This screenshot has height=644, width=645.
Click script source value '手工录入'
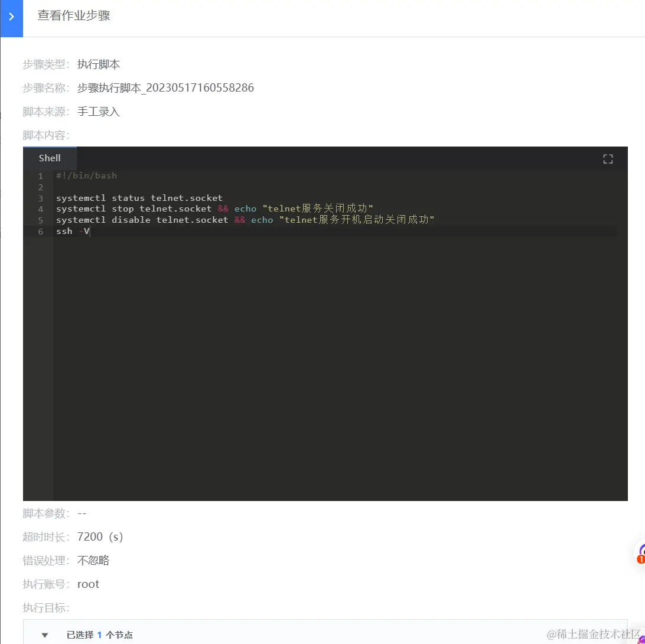tap(98, 112)
